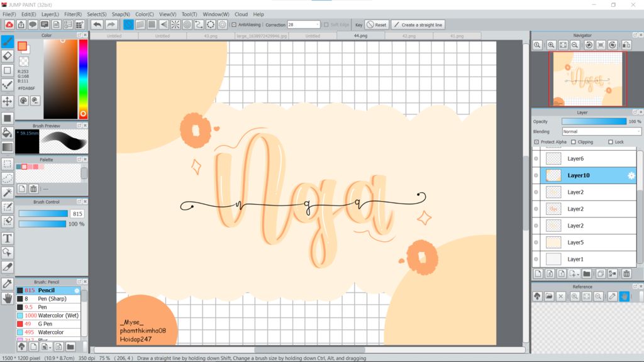Open the gear settings on Pencil brush
Viewport: 644px width, 362px height.
point(77,290)
